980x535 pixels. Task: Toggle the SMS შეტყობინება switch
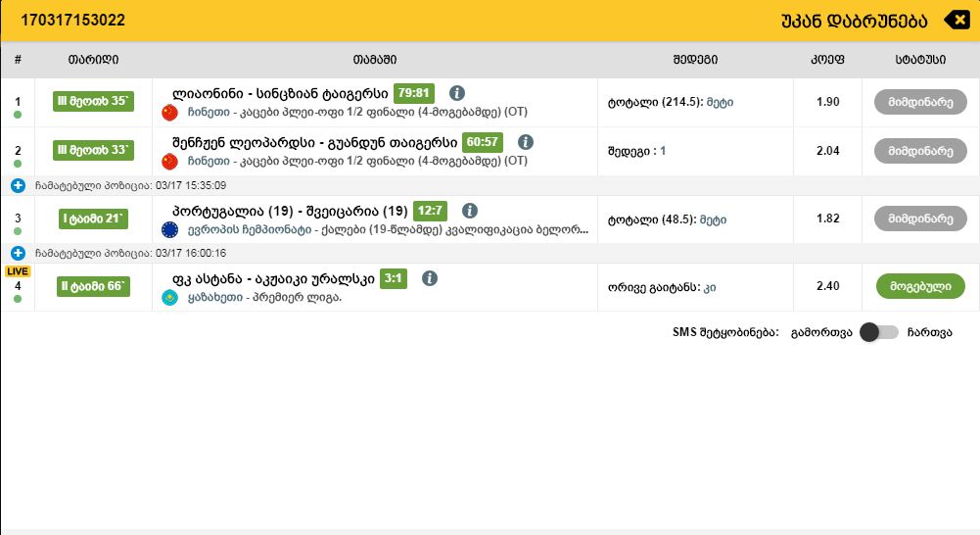(878, 332)
